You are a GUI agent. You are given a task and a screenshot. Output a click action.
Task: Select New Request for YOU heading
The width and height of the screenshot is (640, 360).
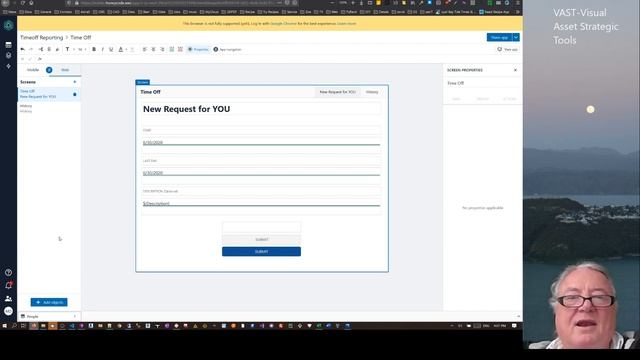click(x=187, y=109)
